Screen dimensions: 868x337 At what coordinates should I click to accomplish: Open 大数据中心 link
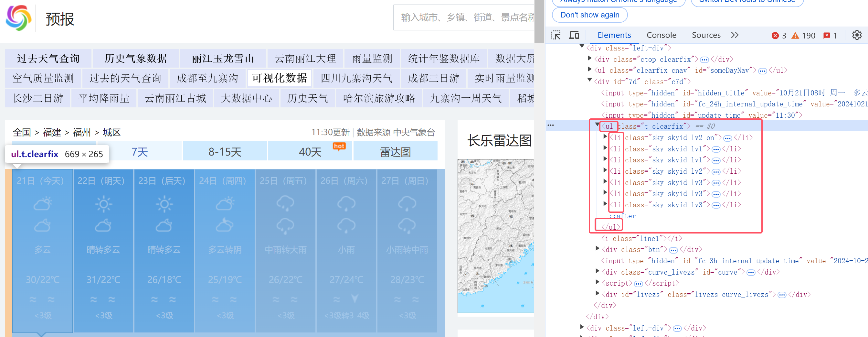click(246, 98)
